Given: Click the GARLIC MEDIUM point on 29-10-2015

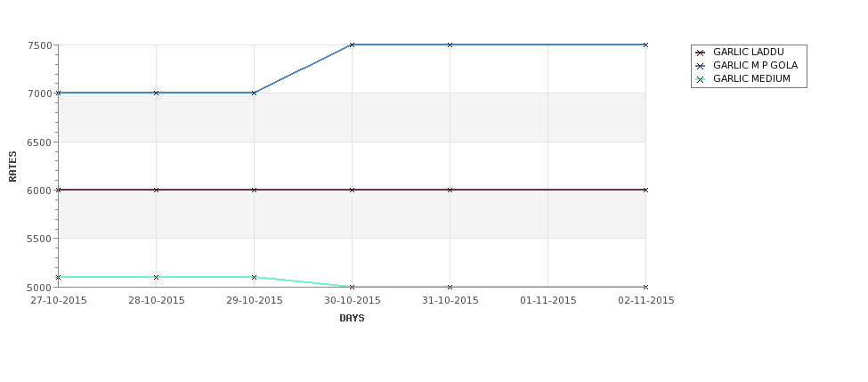Looking at the screenshot, I should click(x=254, y=277).
